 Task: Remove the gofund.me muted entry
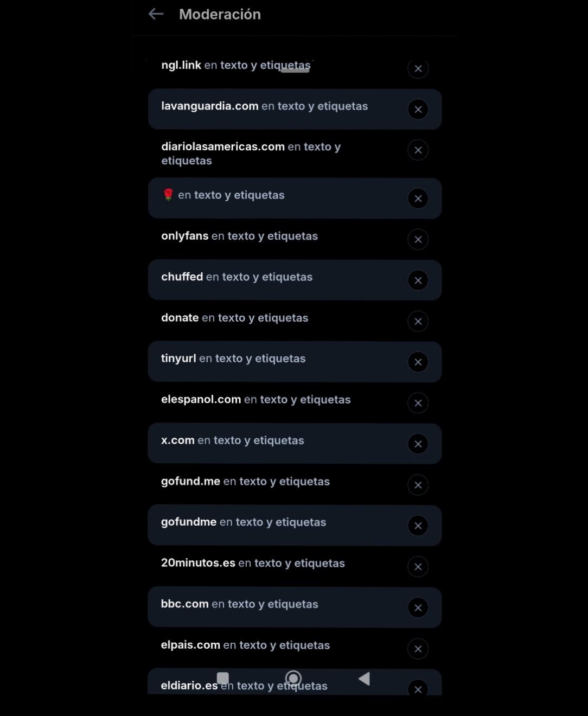418,485
